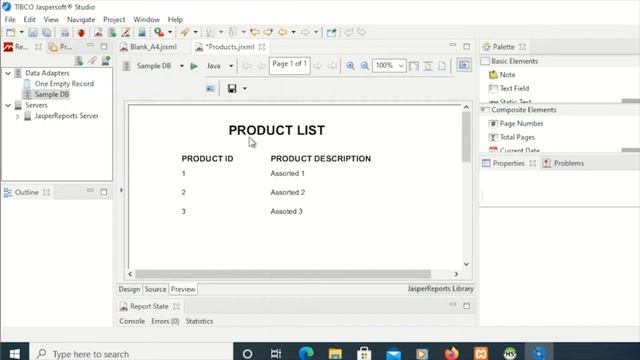The image size is (640, 360).
Task: Open the File menu
Action: click(x=10, y=19)
